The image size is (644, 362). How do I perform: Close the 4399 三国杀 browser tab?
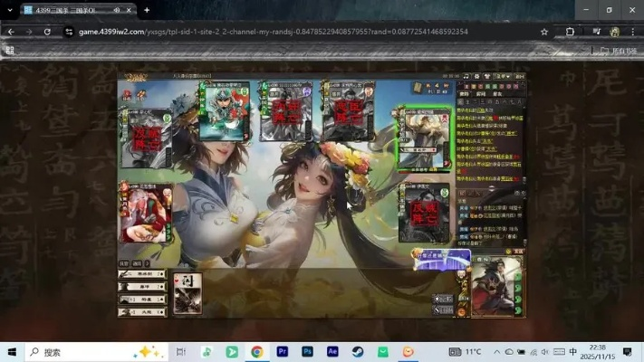(x=129, y=10)
